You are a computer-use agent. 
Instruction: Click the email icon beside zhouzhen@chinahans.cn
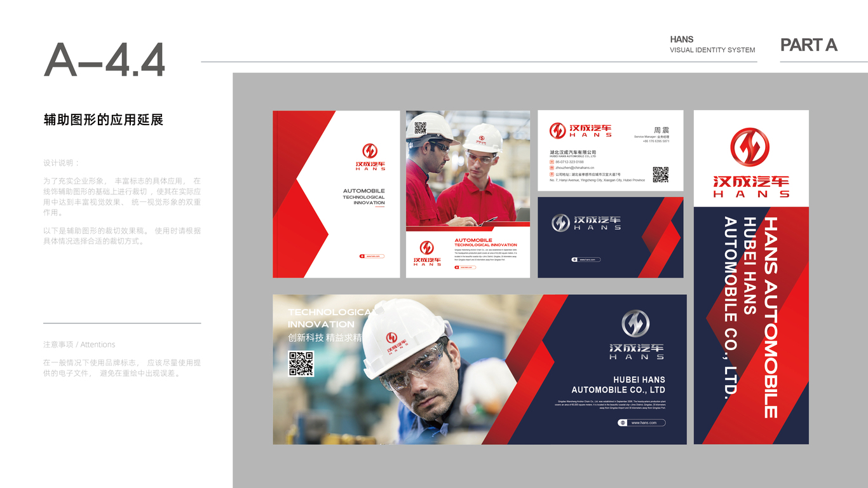point(552,168)
